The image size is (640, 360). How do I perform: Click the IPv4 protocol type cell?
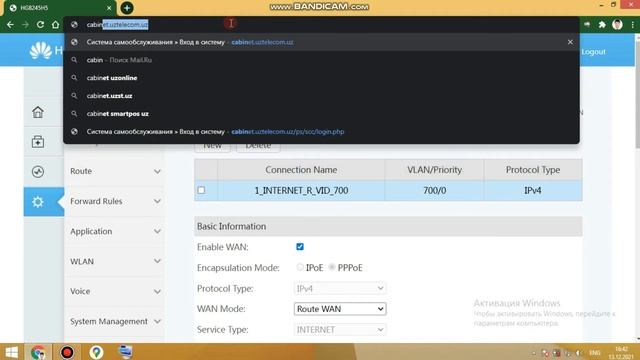pos(533,191)
